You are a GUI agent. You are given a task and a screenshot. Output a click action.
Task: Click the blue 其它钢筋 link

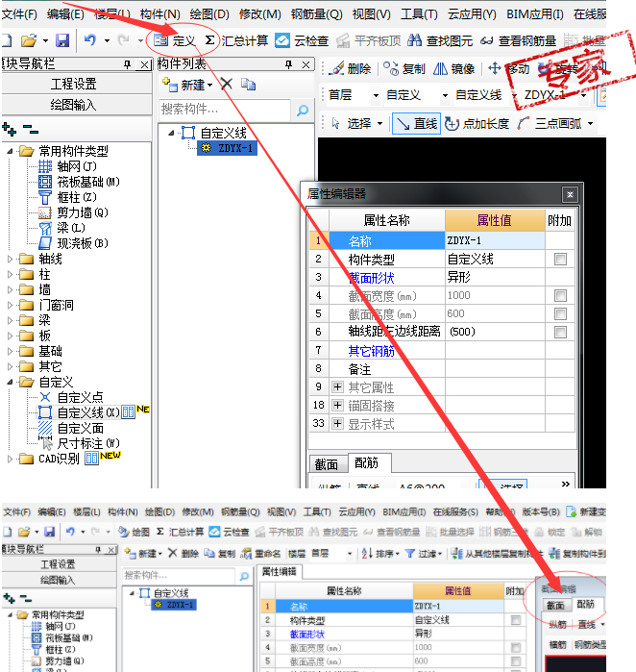(371, 351)
